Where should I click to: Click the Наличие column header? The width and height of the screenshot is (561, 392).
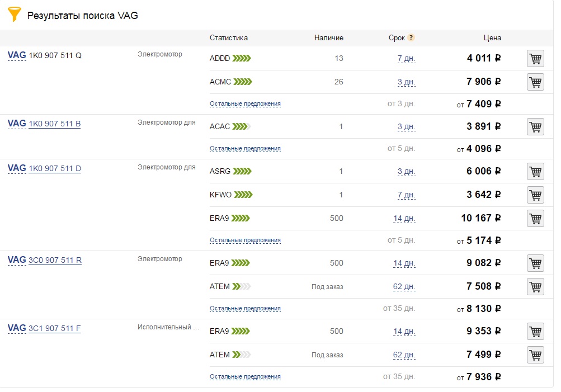[x=329, y=37]
